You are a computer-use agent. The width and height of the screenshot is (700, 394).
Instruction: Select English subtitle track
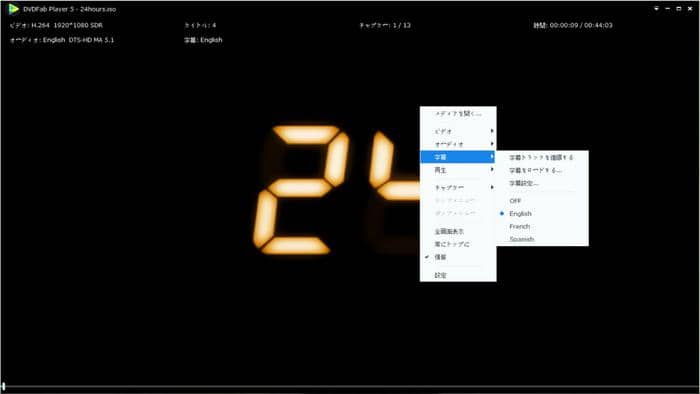coord(542,214)
